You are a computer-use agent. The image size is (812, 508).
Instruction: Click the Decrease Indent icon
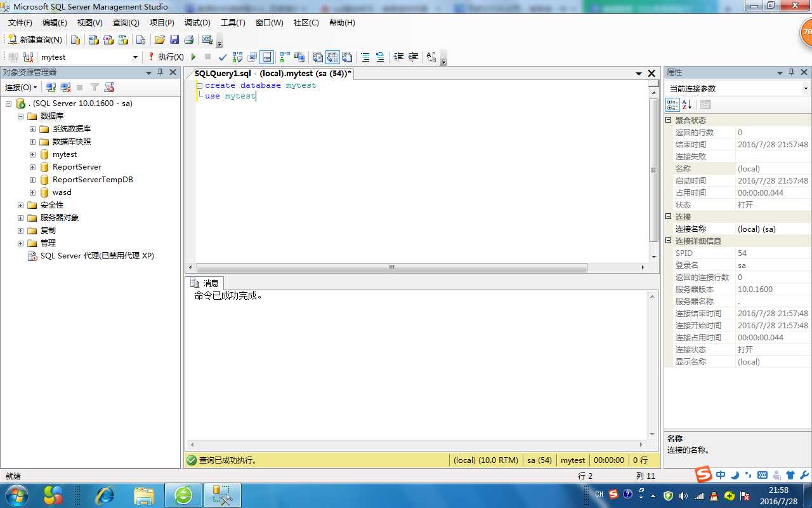pos(398,57)
